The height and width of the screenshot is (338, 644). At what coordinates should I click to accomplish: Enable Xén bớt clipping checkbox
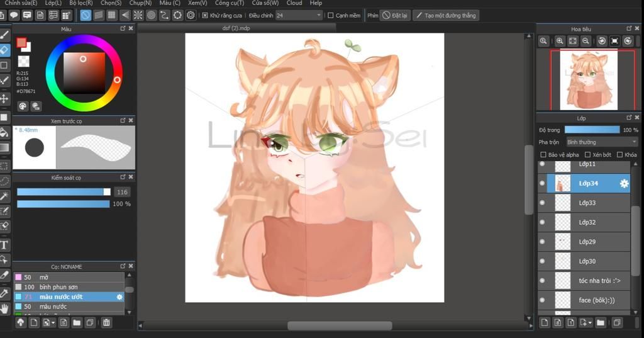(x=587, y=155)
